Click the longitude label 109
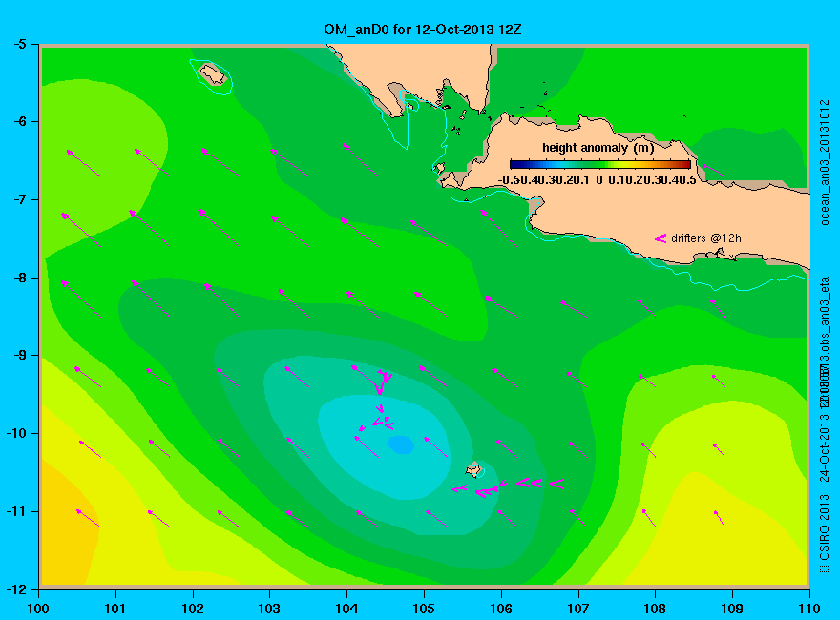840x620 pixels. pyautogui.click(x=732, y=609)
